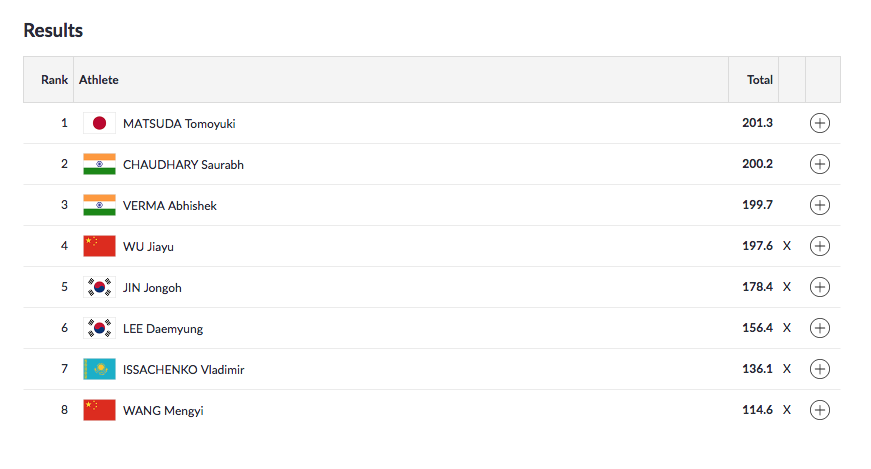
Task: Open details for VERMA Abhishek row
Action: [820, 205]
